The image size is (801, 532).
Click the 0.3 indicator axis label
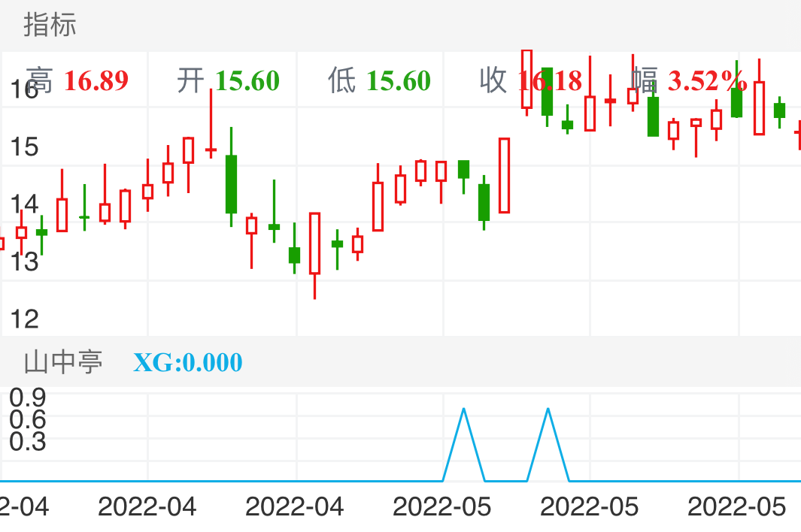[28, 442]
